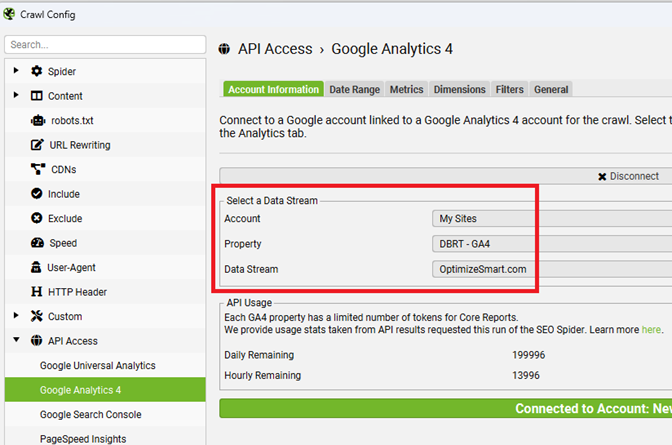Select the General tab

click(551, 89)
